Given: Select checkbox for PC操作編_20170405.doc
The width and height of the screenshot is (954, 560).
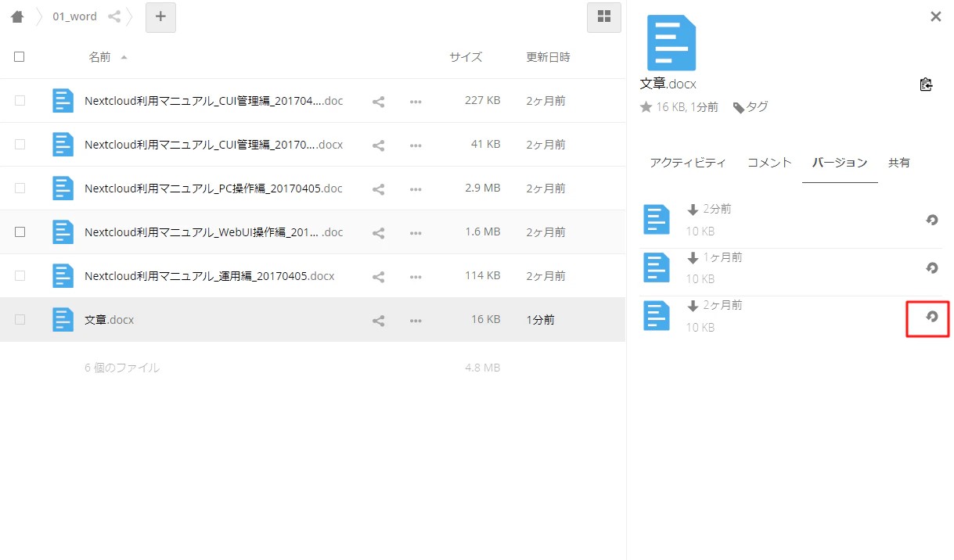Looking at the screenshot, I should pyautogui.click(x=20, y=188).
